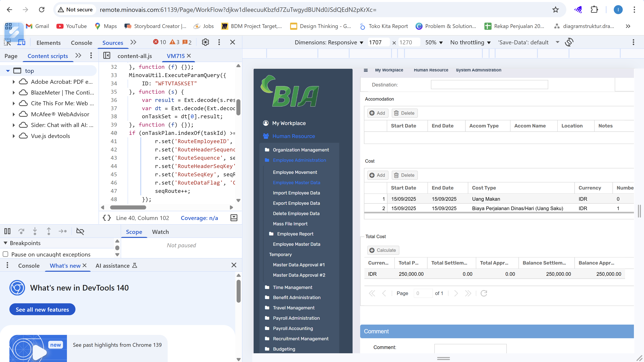Collapse the Breakpoints section
Image resolution: width=644 pixels, height=362 pixels.
pyautogui.click(x=6, y=243)
